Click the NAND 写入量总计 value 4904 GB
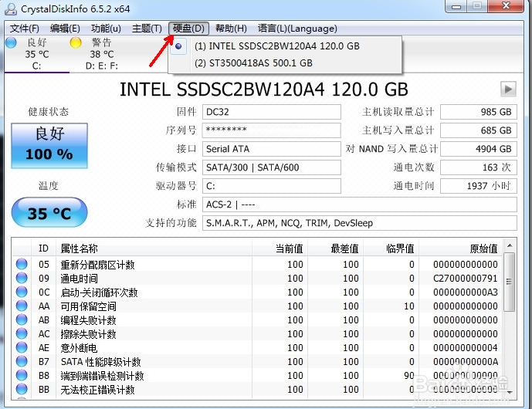The image size is (532, 409). 479,149
